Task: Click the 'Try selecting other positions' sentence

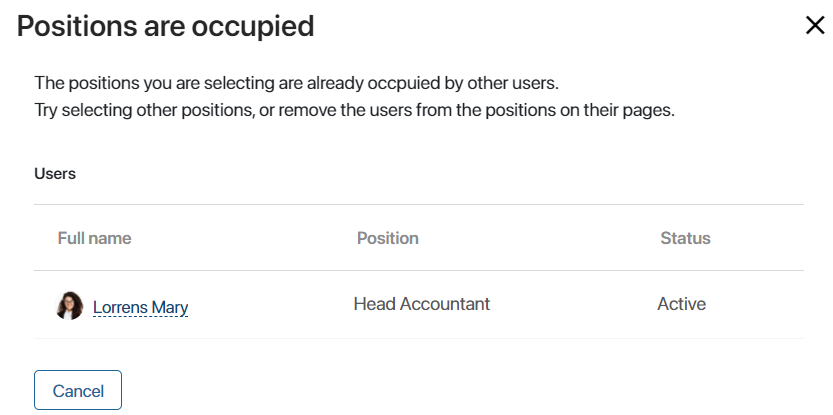Action: [x=354, y=111]
